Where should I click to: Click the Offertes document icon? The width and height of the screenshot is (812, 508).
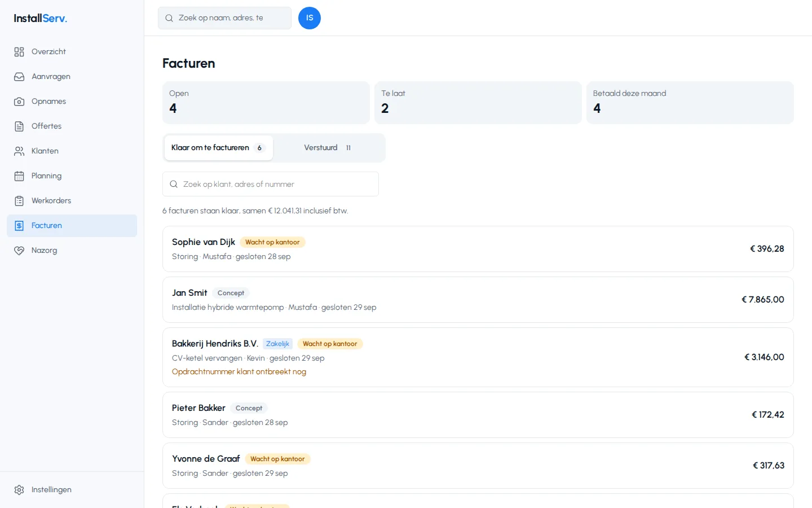[x=19, y=126]
